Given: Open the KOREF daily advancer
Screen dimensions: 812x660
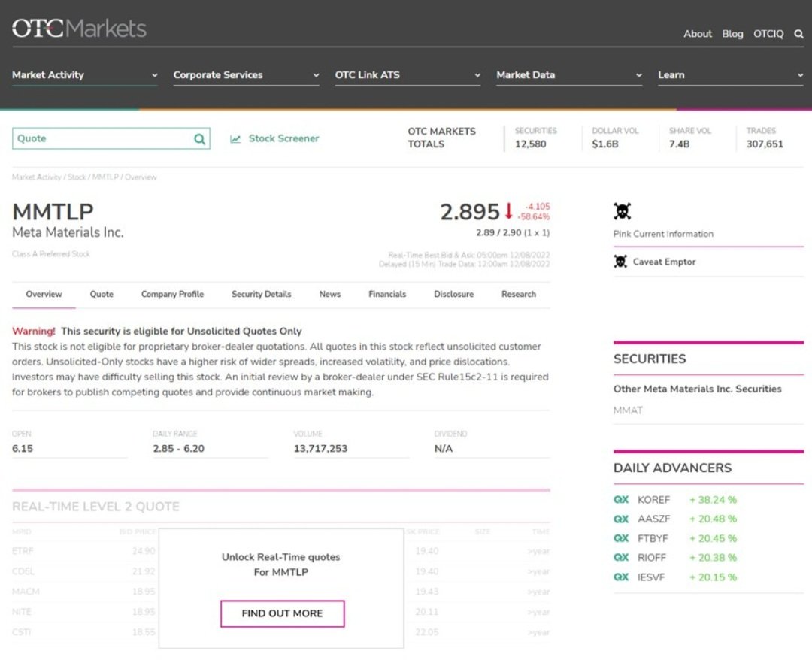Looking at the screenshot, I should coord(653,500).
